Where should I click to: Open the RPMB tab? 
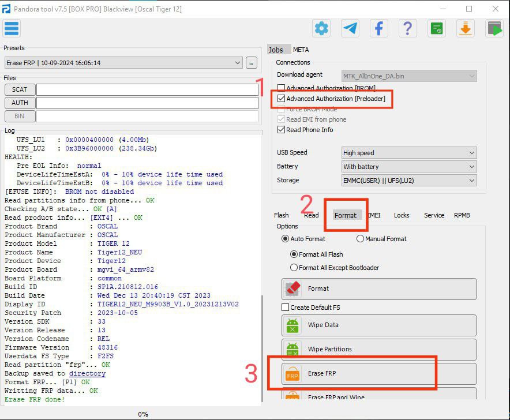click(462, 215)
